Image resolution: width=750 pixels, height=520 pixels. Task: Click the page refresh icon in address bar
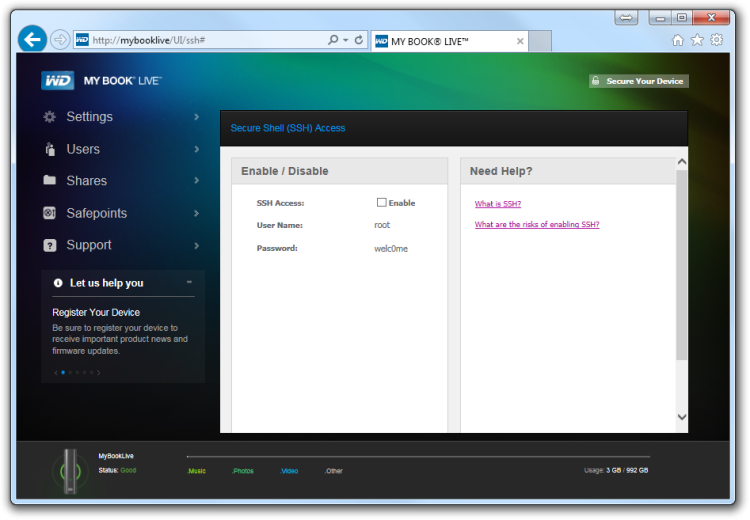click(359, 40)
